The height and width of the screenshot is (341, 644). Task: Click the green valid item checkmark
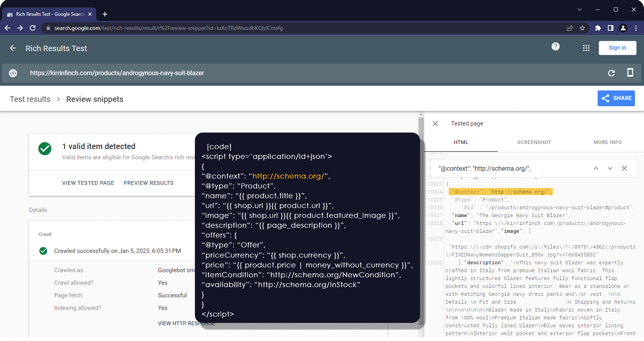point(45,149)
